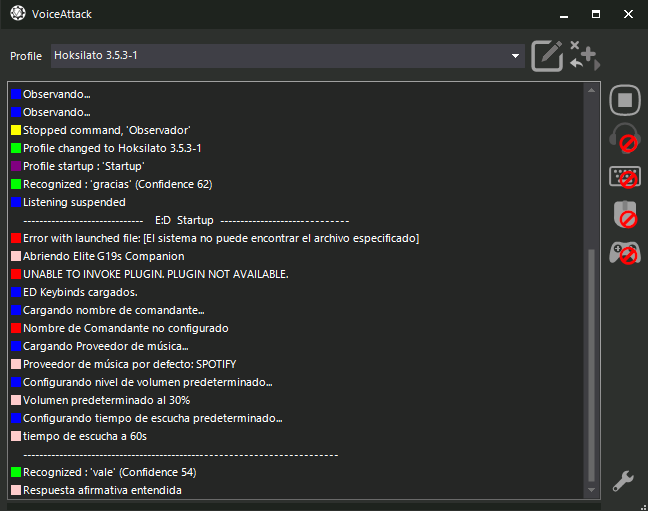Toggle the headset listening icon
The height and width of the screenshot is (511, 648).
(625, 138)
